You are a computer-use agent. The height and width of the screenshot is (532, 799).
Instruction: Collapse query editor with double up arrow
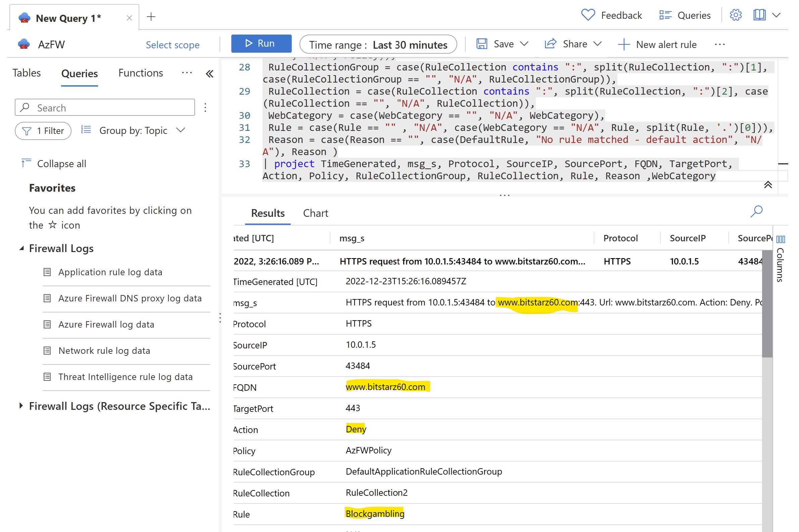768,185
